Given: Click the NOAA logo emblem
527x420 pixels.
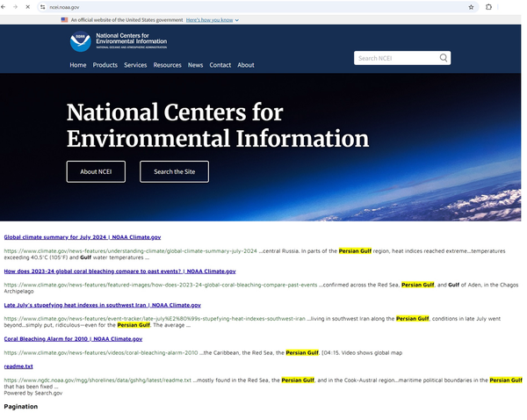Looking at the screenshot, I should [x=80, y=41].
